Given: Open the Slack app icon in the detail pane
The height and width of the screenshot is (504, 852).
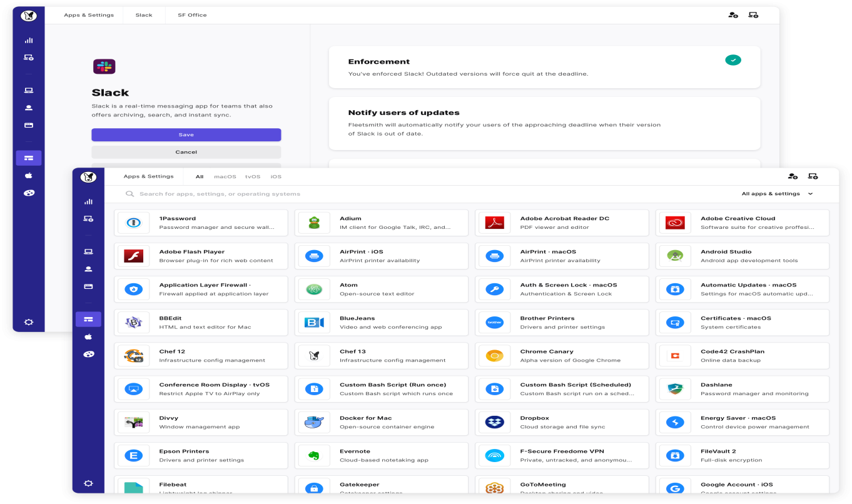Looking at the screenshot, I should click(x=104, y=66).
